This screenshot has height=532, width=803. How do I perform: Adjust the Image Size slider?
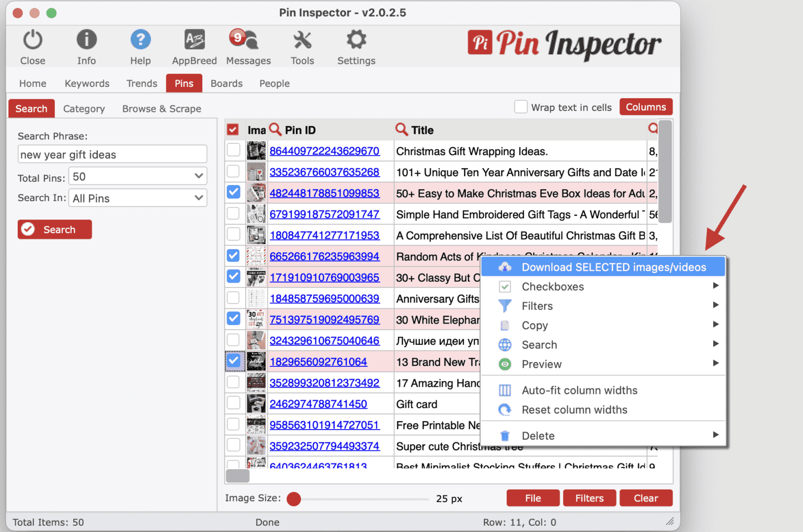point(294,499)
